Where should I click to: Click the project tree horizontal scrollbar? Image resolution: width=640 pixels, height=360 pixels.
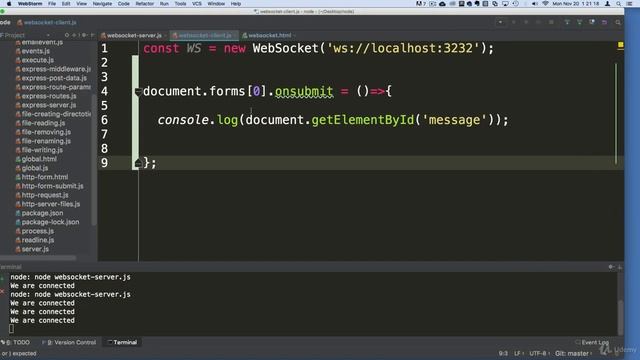38,258
